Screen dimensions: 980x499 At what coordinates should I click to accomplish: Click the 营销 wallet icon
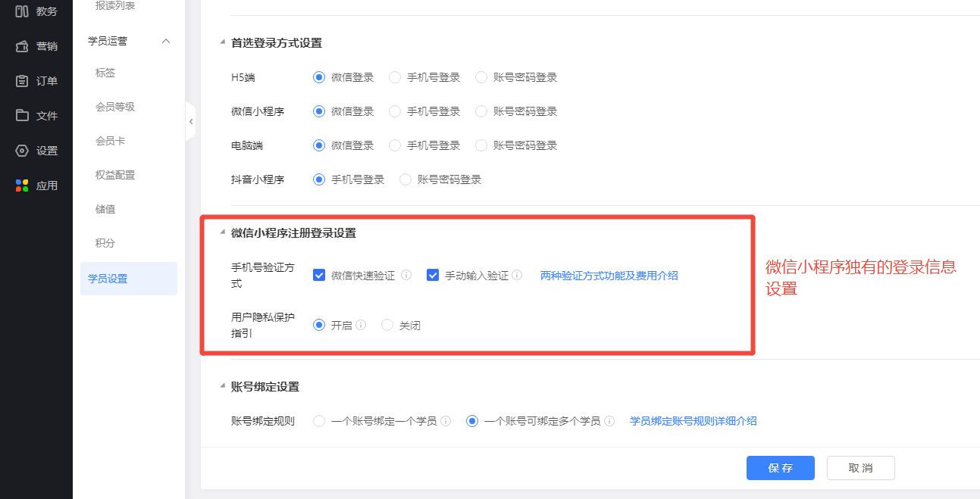(x=22, y=46)
